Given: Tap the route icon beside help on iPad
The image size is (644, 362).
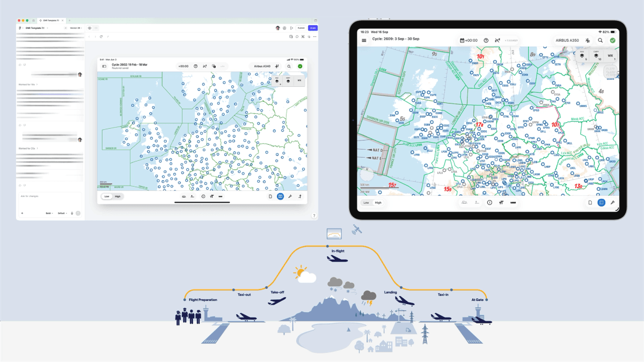Looking at the screenshot, I should click(497, 40).
